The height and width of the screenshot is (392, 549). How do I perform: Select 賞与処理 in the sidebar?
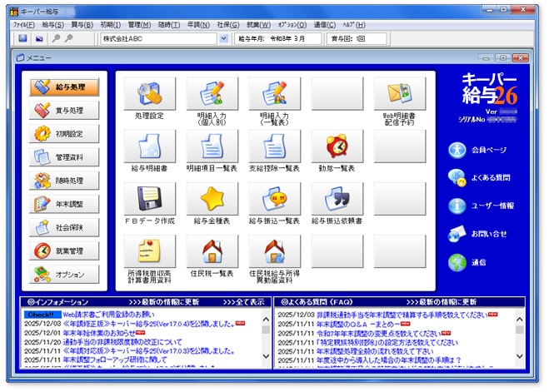coord(64,111)
